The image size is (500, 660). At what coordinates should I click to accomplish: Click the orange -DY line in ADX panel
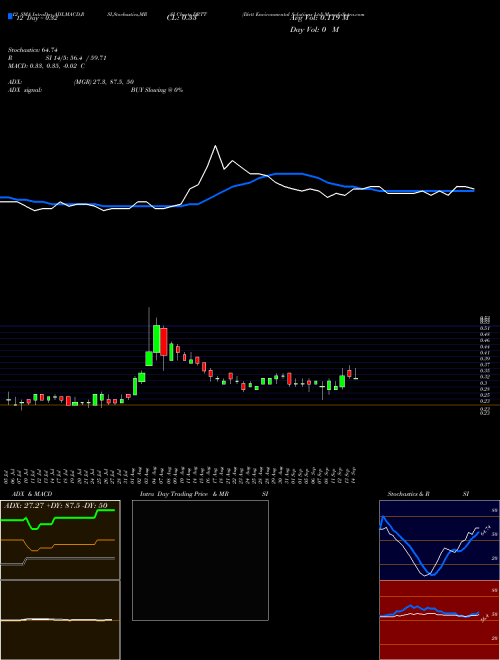coord(58,544)
